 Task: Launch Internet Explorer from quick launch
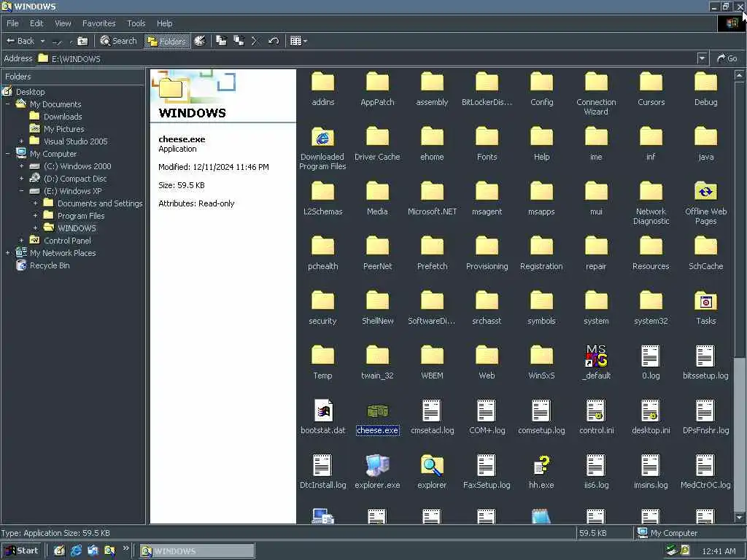click(x=76, y=551)
